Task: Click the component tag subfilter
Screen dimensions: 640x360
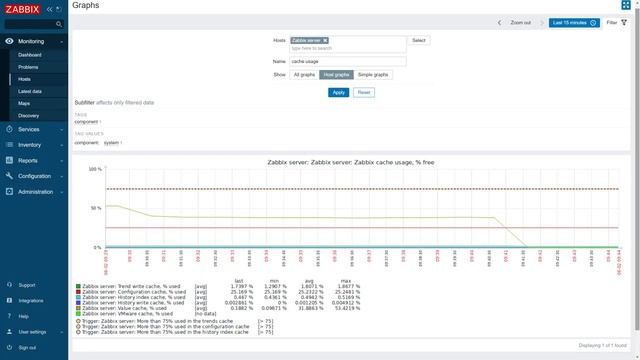Action: pos(86,122)
